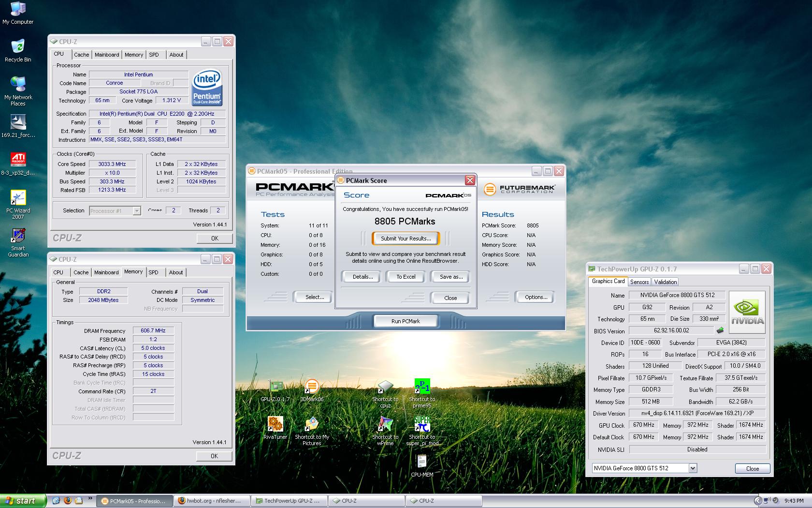Click the GPU-Z Name field showing 8800 GTS 512
The height and width of the screenshot is (508, 812).
click(x=677, y=295)
